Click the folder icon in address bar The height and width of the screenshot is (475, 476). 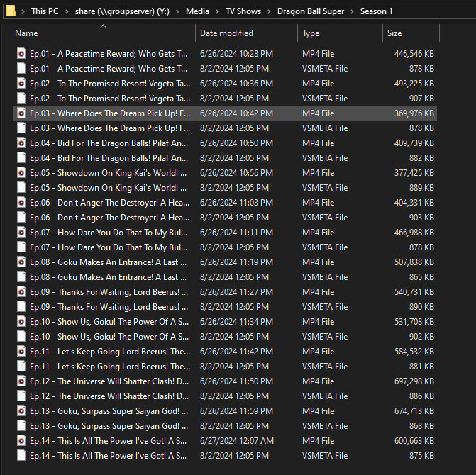(9, 11)
